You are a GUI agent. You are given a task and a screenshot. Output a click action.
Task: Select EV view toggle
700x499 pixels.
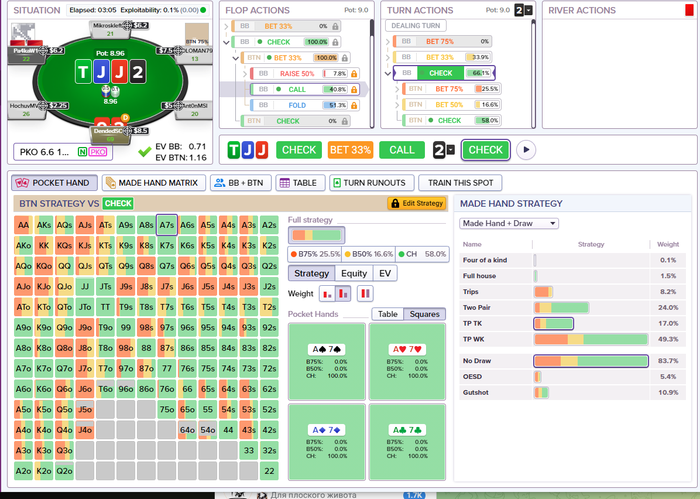coord(385,273)
